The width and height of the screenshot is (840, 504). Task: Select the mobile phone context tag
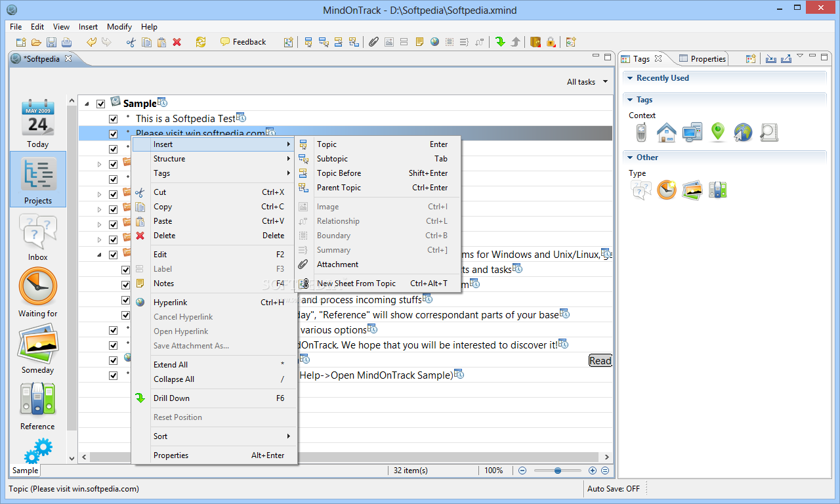point(641,133)
